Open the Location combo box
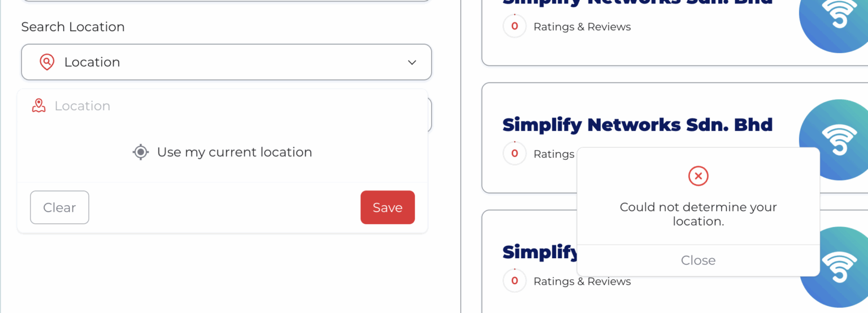The height and width of the screenshot is (313, 868). tap(226, 62)
